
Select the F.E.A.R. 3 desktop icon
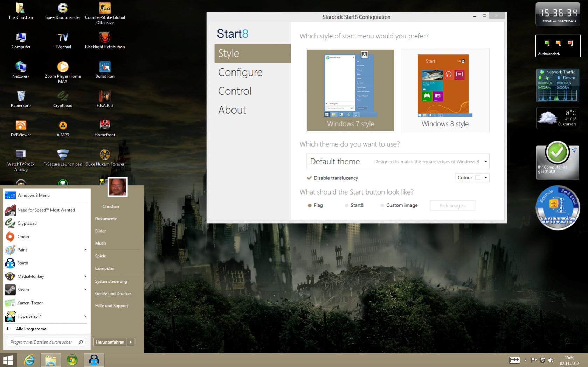tap(105, 100)
